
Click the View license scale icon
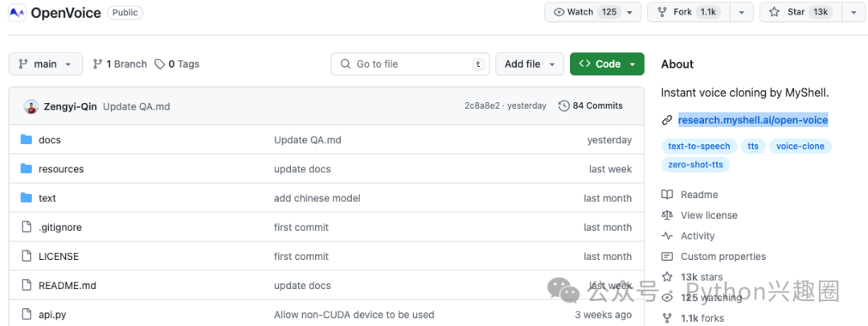[667, 215]
